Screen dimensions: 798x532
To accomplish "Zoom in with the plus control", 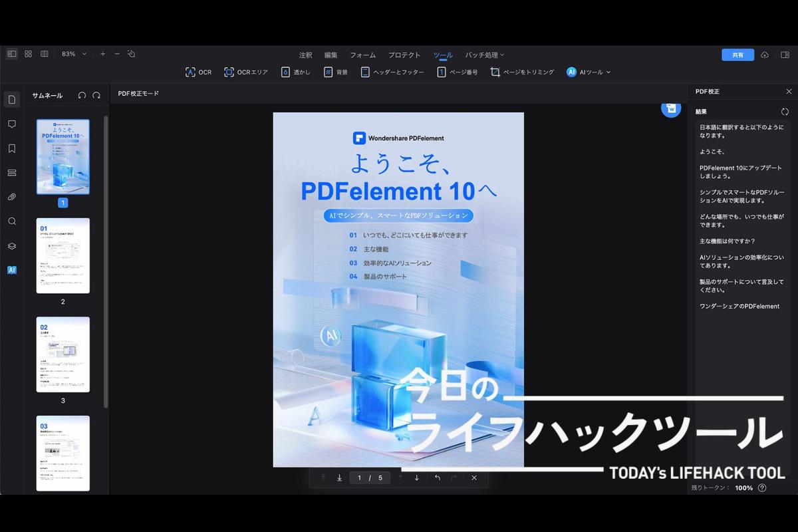I will (102, 53).
